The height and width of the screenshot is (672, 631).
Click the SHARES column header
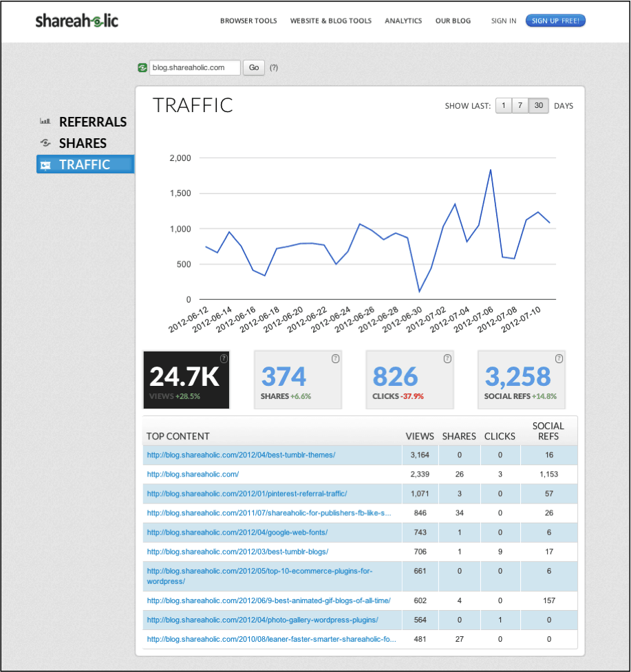coord(459,436)
